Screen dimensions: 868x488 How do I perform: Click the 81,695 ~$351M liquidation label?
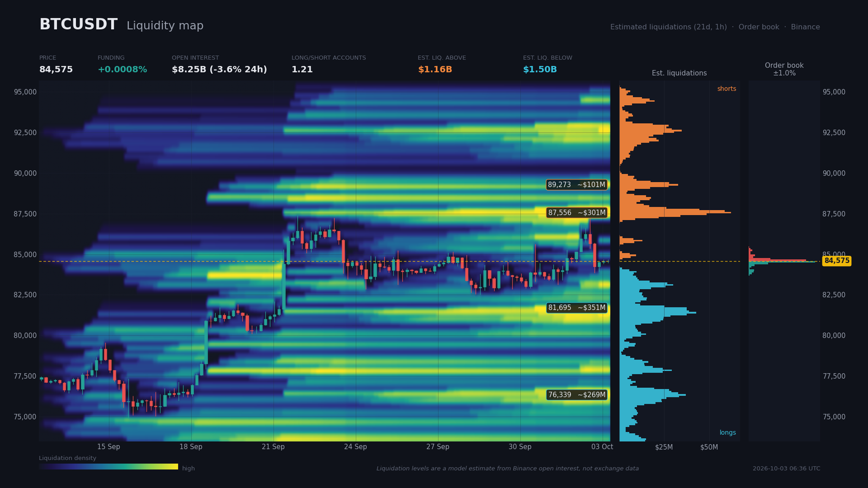pyautogui.click(x=577, y=307)
